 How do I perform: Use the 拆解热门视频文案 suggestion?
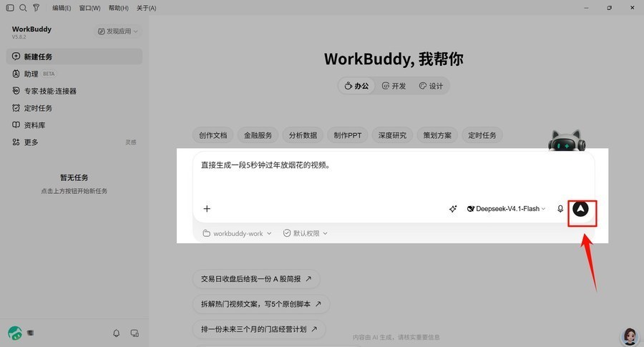coord(260,304)
